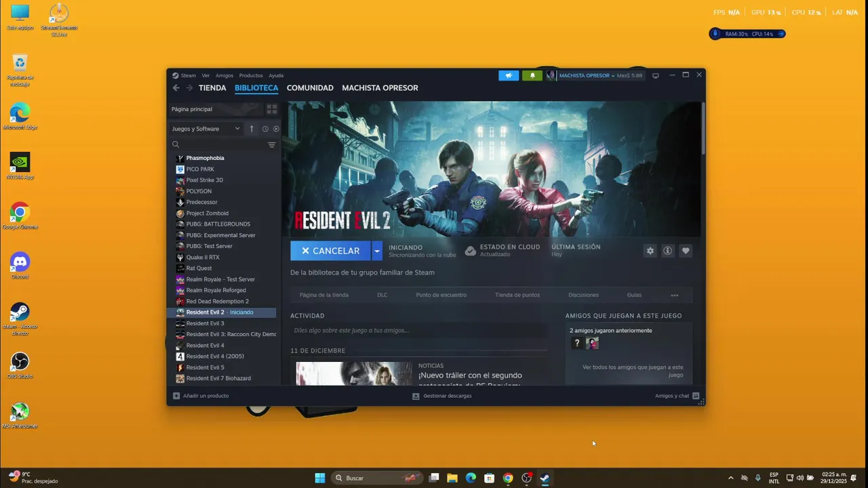Open the Discusiones link
Image resolution: width=868 pixels, height=488 pixels.
[x=584, y=295]
